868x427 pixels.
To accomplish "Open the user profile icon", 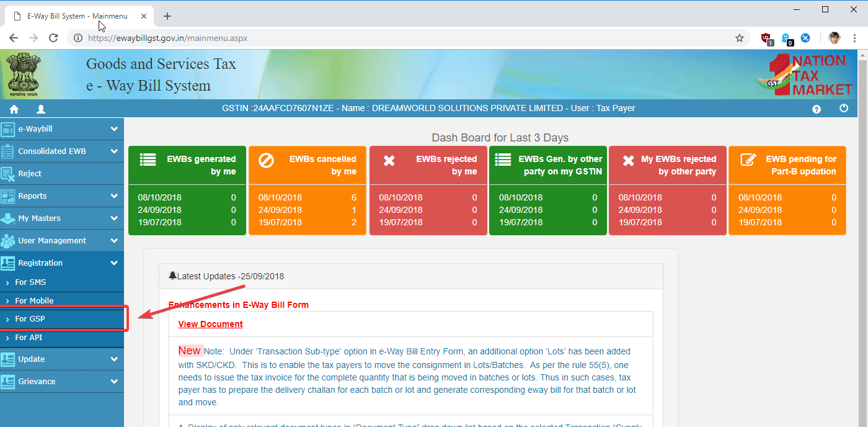I will tap(41, 109).
